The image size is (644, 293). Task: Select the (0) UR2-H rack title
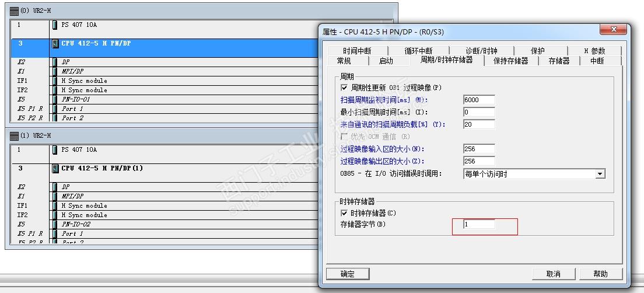[x=36, y=11]
